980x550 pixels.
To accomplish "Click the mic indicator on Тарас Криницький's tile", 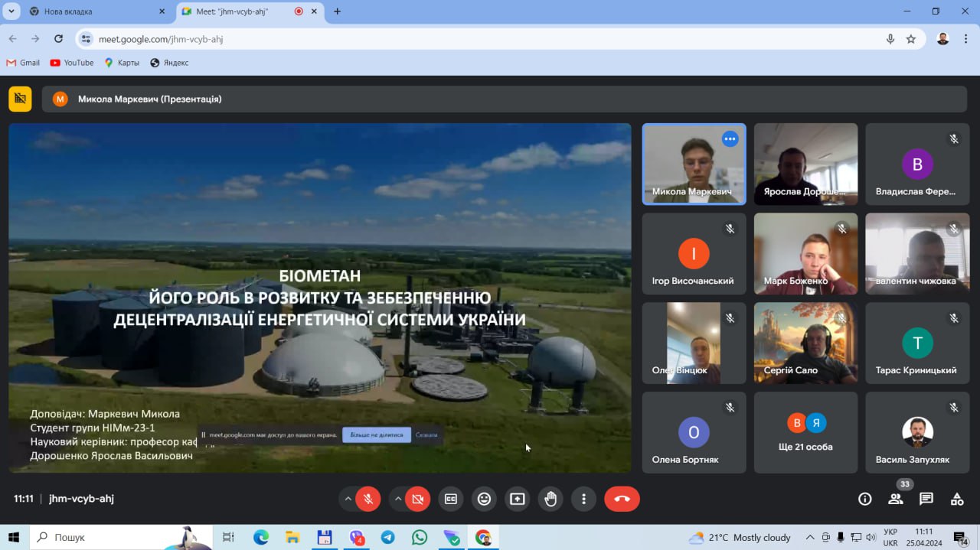I will point(953,317).
